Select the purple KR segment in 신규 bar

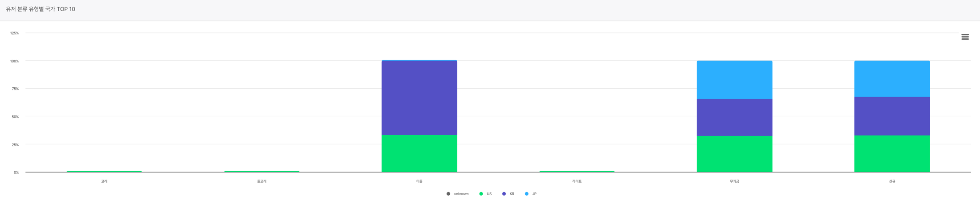[x=892, y=116]
